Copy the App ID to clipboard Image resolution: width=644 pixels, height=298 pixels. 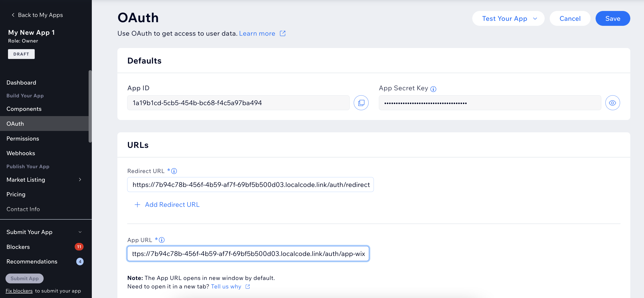click(x=361, y=103)
